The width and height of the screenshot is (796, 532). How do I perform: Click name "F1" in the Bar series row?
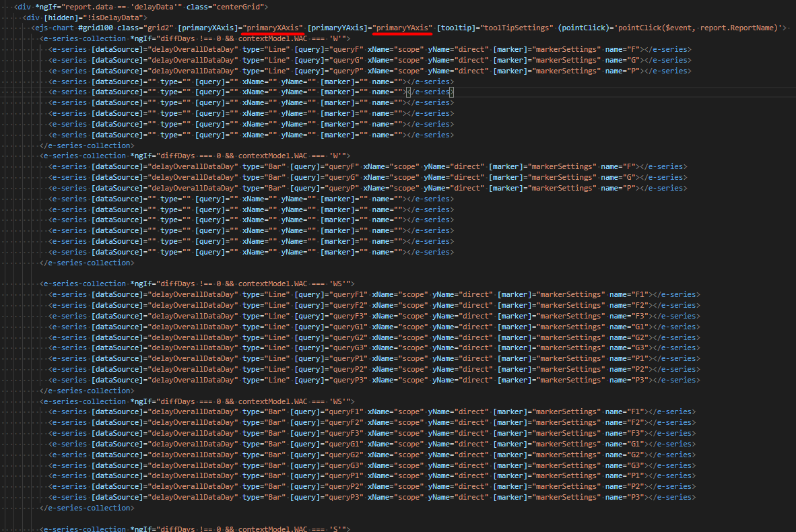636,411
